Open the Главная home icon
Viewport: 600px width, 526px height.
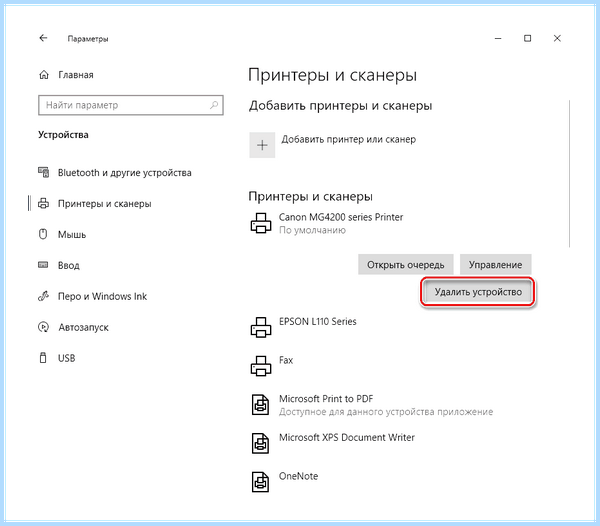click(x=44, y=75)
